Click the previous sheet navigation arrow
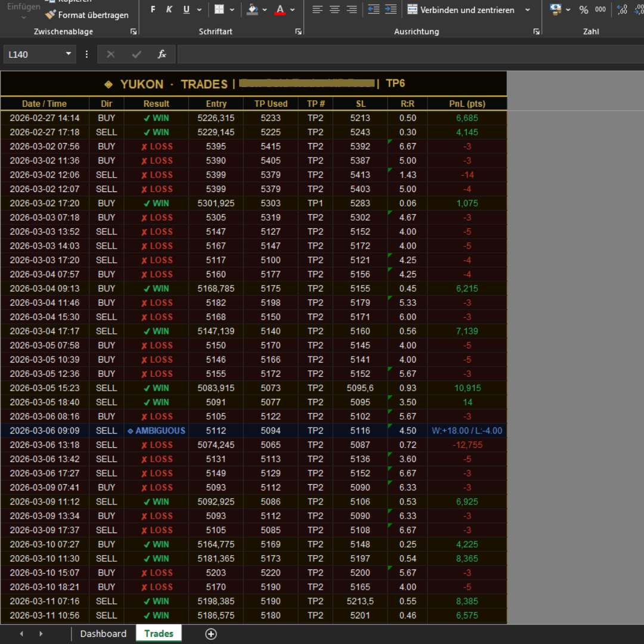The height and width of the screenshot is (644, 644). pos(21,634)
